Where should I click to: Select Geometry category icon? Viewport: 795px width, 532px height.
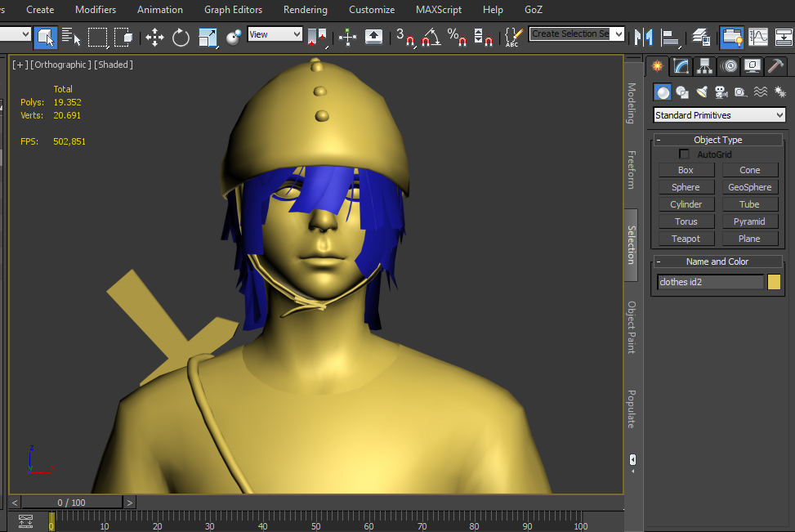[663, 92]
